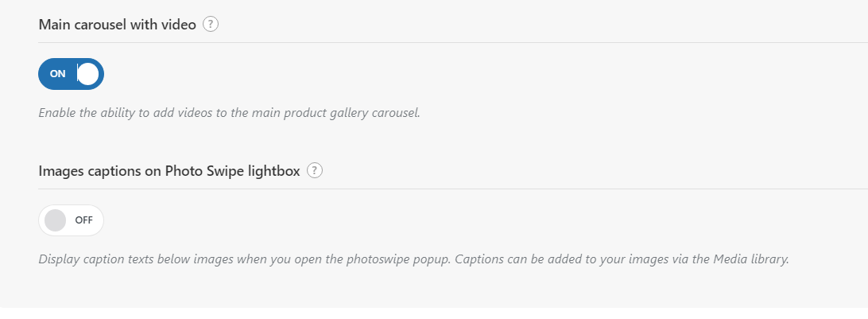The width and height of the screenshot is (868, 319).
Task: Click the grey knob on the OFF switch
Action: click(55, 220)
